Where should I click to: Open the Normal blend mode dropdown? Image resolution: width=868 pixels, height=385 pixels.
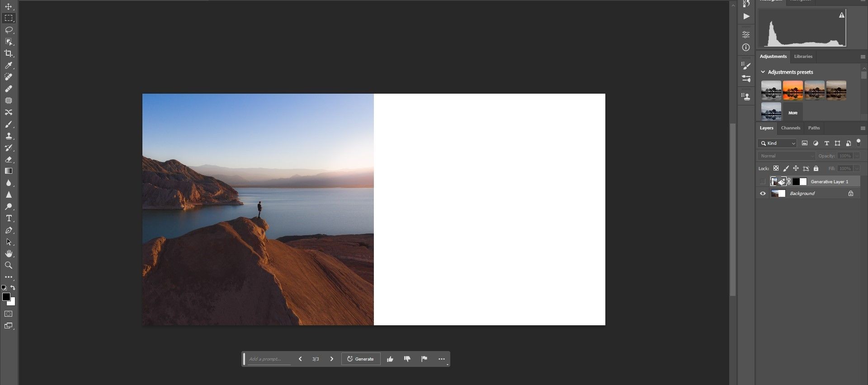[x=786, y=156]
